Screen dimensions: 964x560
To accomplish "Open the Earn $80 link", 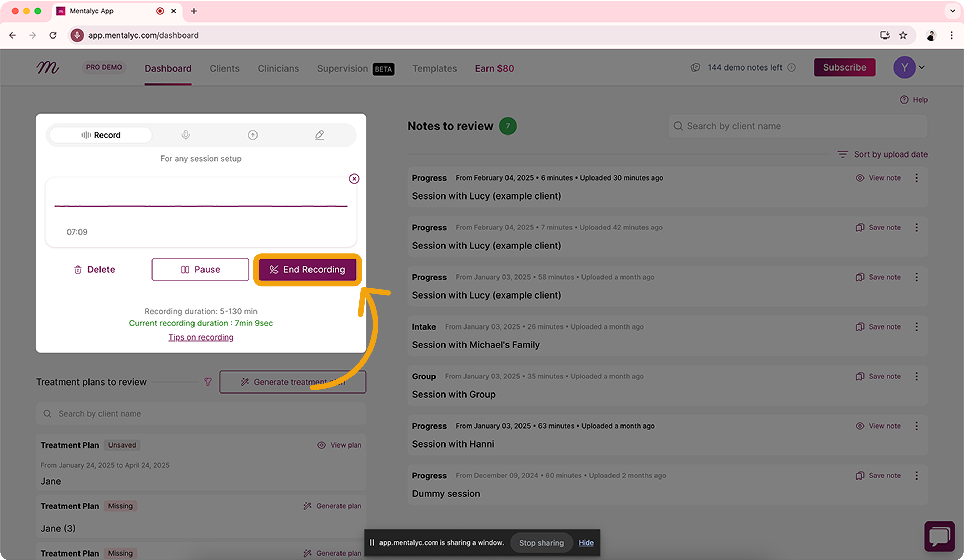I will tap(494, 68).
